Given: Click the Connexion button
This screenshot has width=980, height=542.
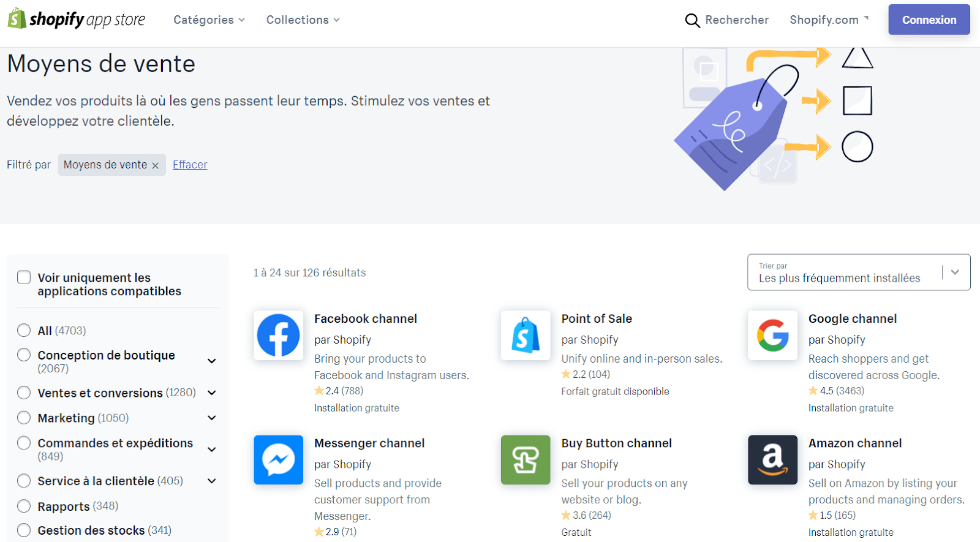Looking at the screenshot, I should click(x=929, y=20).
